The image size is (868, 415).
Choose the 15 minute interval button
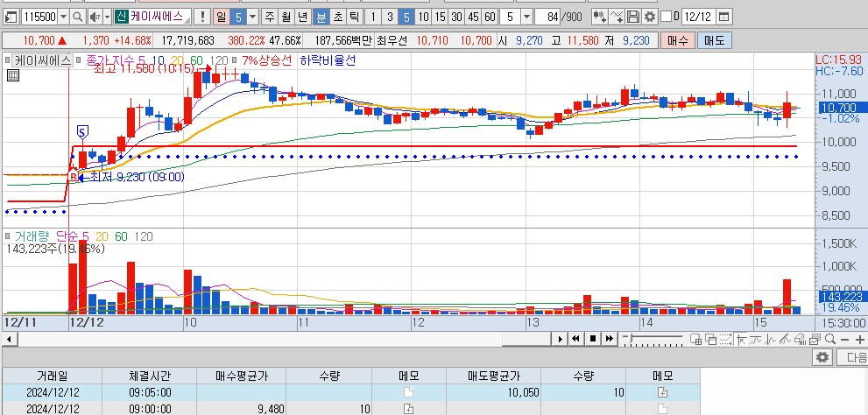pyautogui.click(x=440, y=17)
